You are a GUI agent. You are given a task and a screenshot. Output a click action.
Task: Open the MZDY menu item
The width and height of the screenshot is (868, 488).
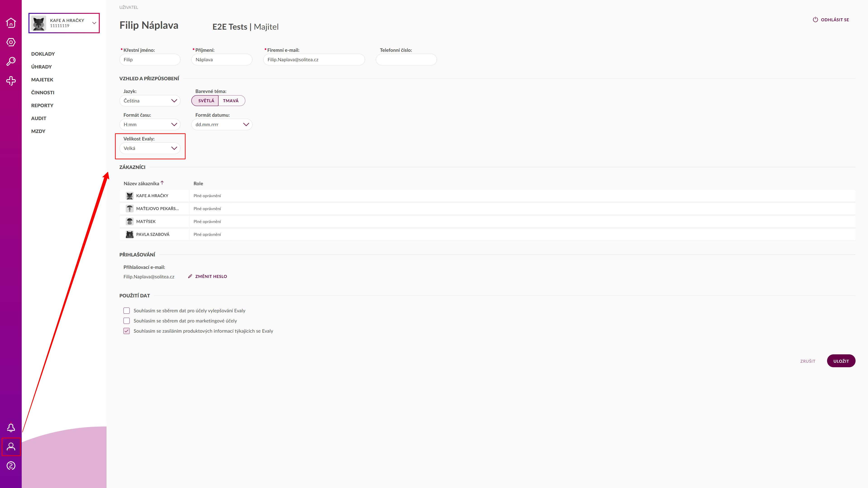(x=38, y=131)
